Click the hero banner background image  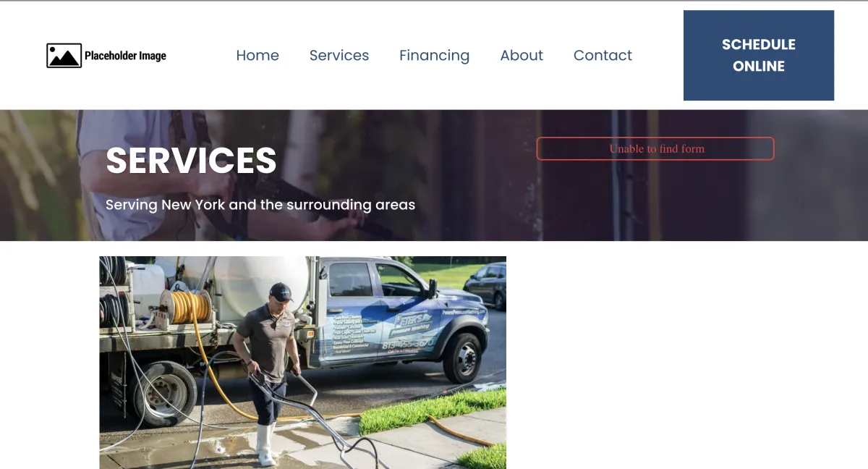[x=434, y=175]
